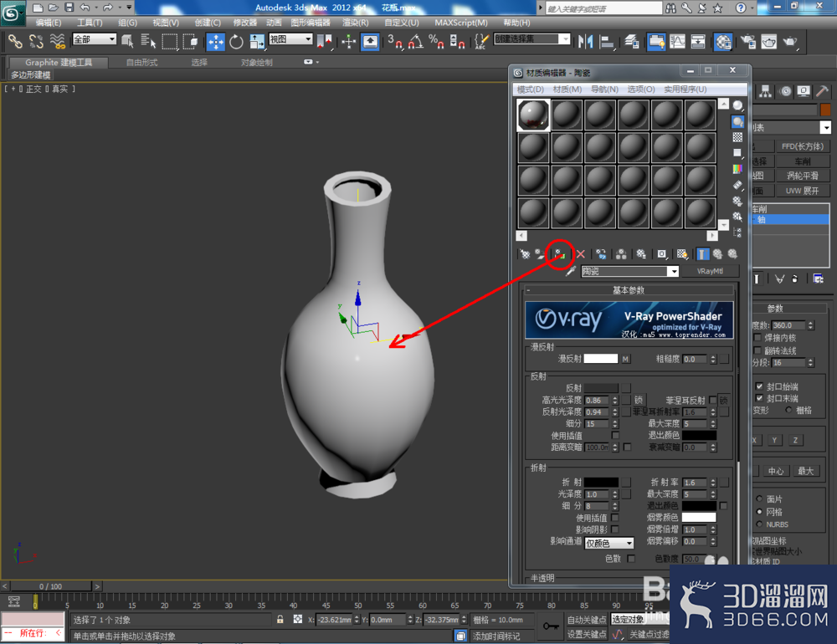Click the 车削 modifier button
Viewport: 837px width, 644px height.
pos(803,161)
